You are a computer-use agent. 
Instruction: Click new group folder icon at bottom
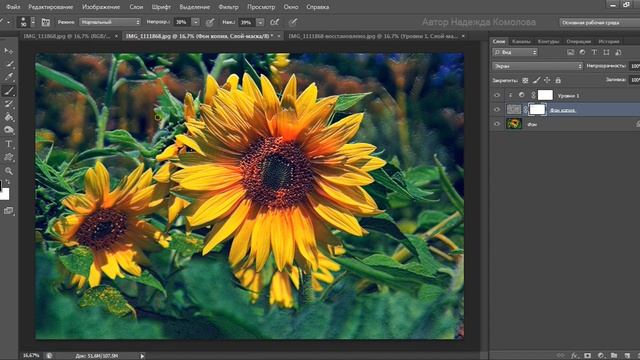click(614, 356)
